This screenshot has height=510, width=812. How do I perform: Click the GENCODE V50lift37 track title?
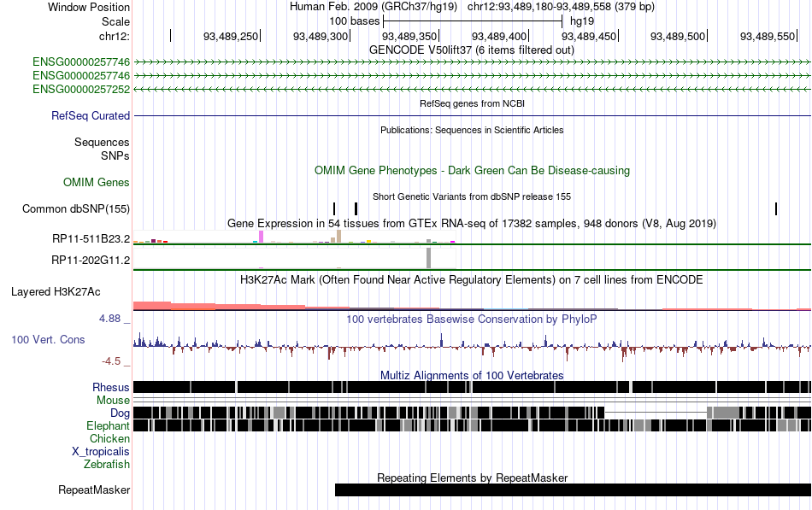(471, 50)
